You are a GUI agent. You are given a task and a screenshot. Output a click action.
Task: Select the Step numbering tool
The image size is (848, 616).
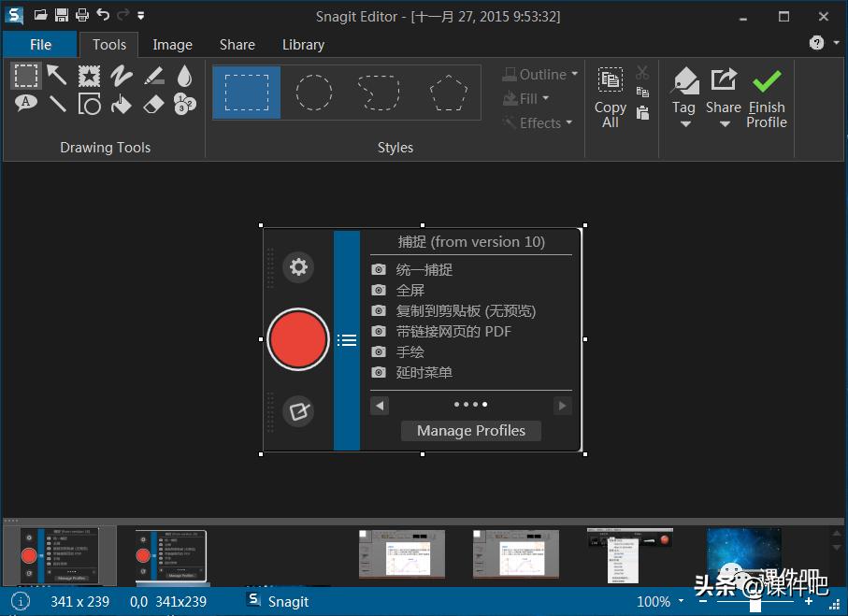tap(185, 105)
